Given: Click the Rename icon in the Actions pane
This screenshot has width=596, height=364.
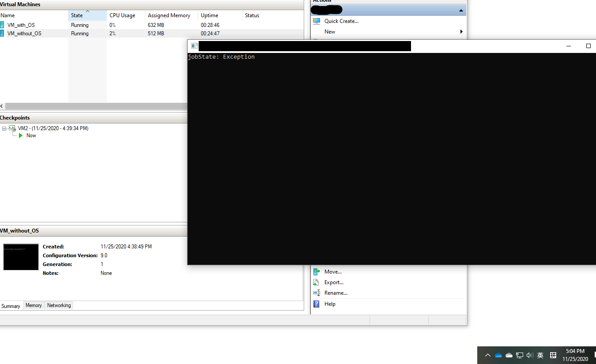Looking at the screenshot, I should point(317,293).
